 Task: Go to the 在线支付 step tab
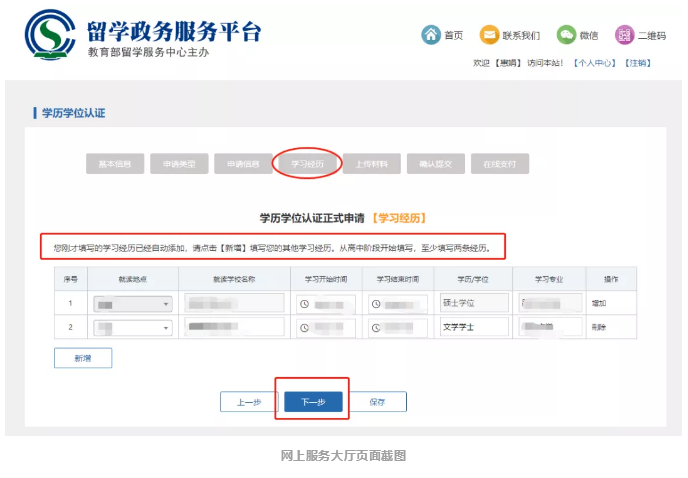click(x=499, y=164)
